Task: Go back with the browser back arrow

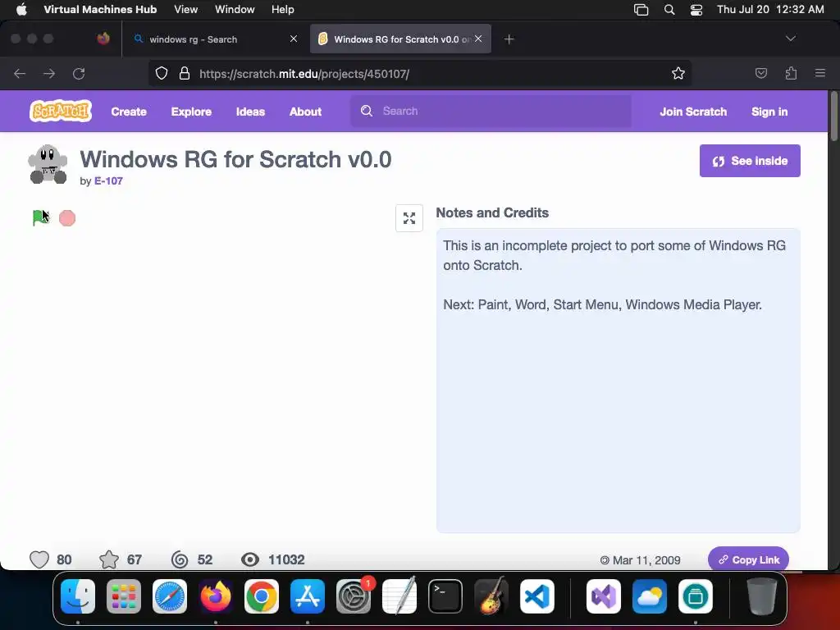Action: [x=20, y=73]
